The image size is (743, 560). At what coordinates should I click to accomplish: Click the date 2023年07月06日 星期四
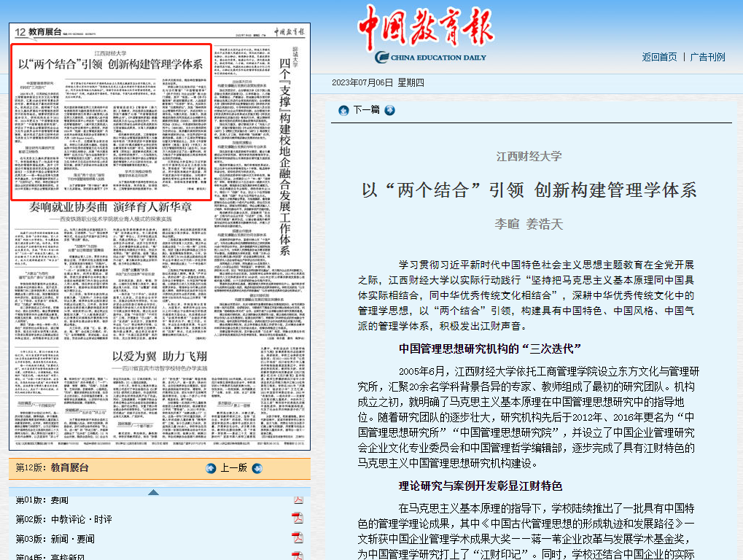coord(378,83)
